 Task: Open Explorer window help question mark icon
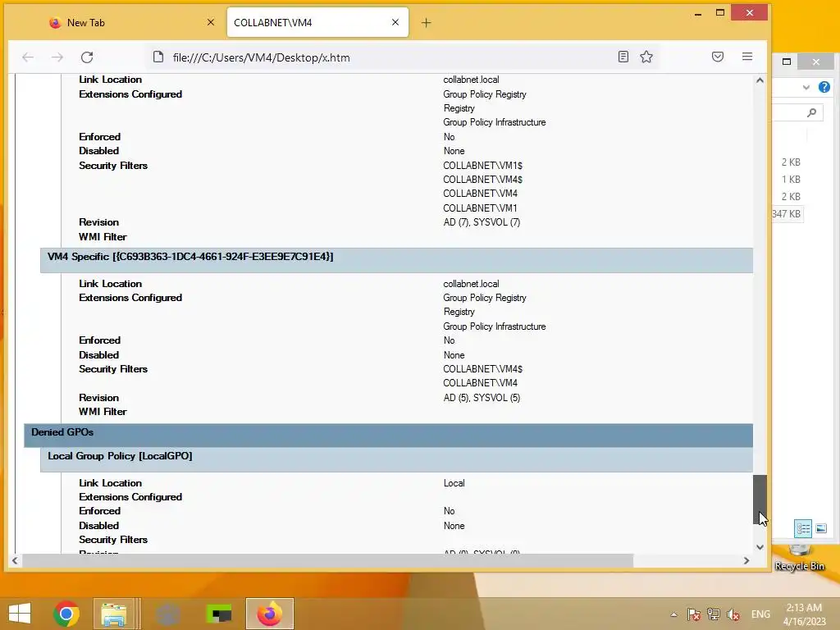824,87
